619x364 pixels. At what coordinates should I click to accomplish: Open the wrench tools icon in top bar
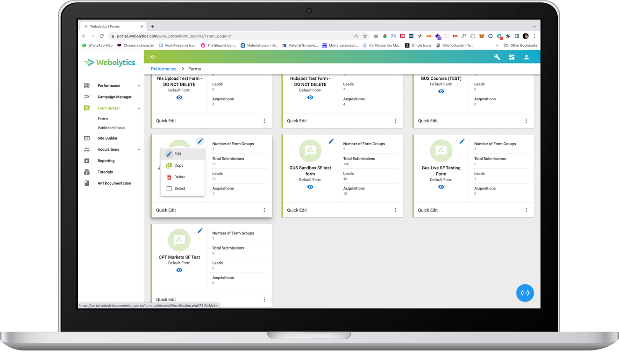pos(498,57)
